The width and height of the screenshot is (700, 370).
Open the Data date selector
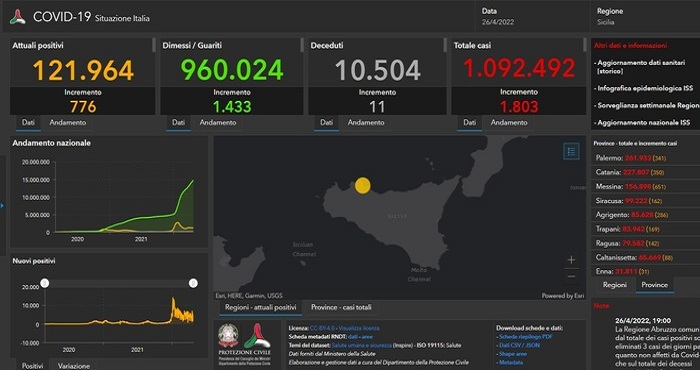(531, 17)
